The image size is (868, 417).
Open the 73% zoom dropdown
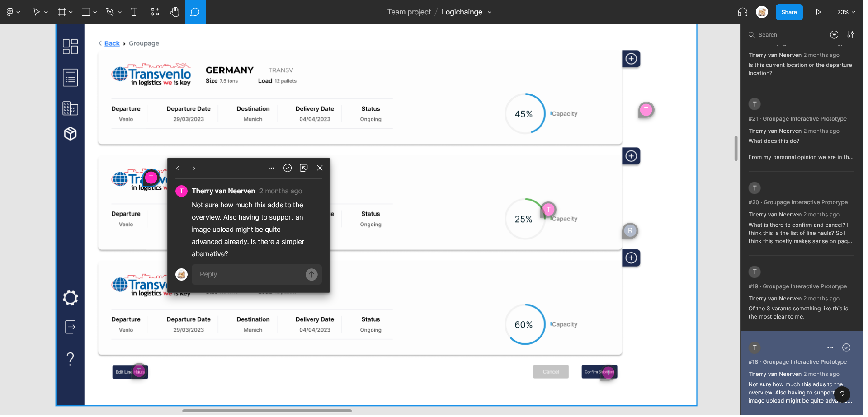846,12
